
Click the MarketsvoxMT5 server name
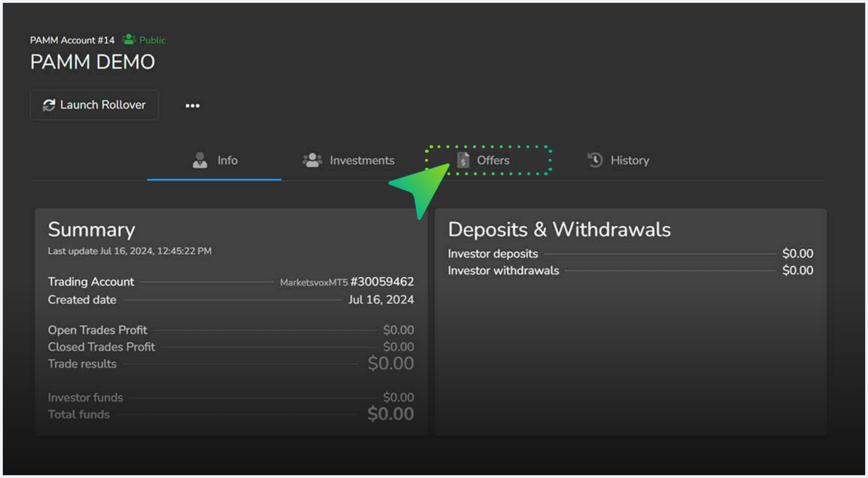pos(314,282)
